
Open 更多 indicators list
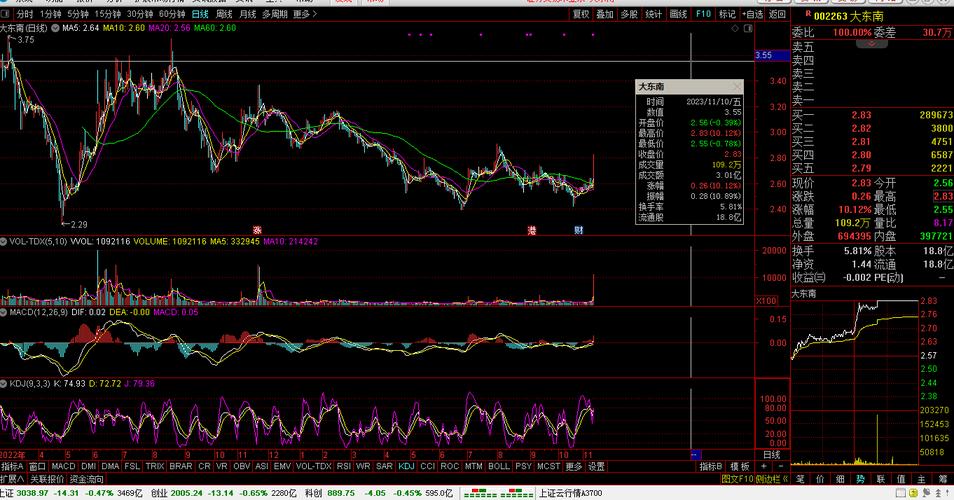[x=574, y=467]
